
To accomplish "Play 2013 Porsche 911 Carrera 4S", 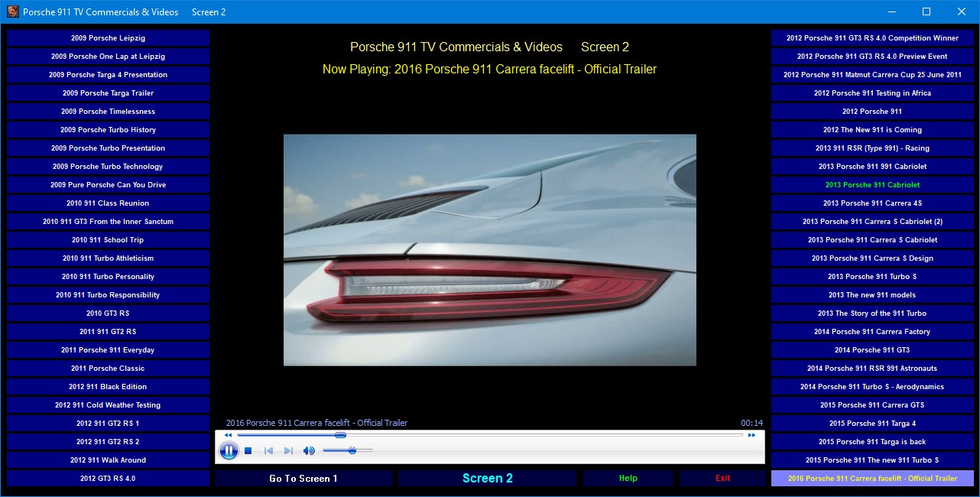I will pyautogui.click(x=872, y=203).
